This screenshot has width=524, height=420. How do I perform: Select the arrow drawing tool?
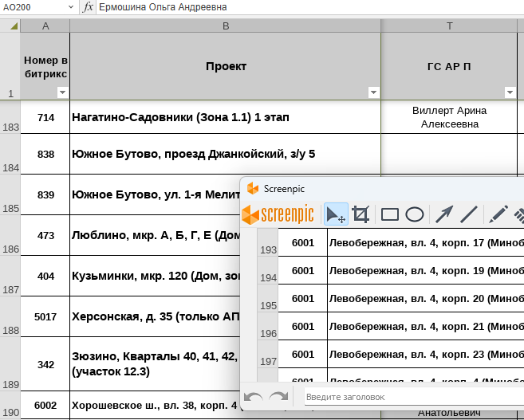(444, 214)
